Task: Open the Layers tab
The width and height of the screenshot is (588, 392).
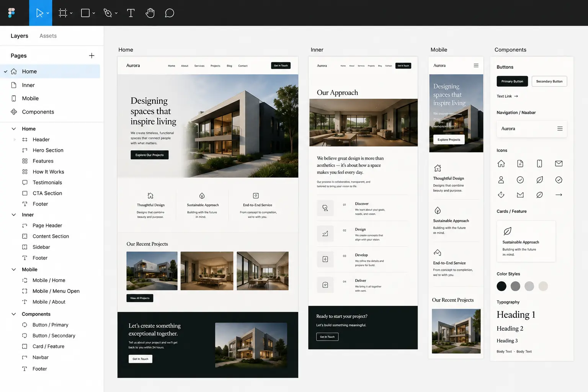Action: click(x=20, y=36)
